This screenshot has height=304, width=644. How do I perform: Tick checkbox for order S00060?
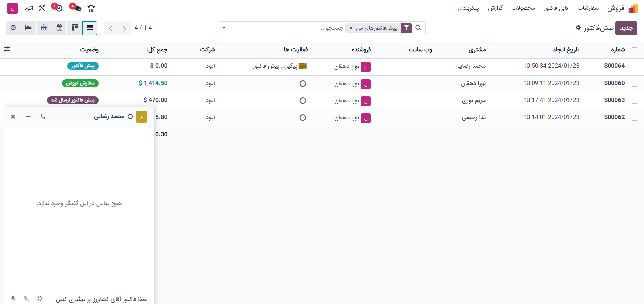(x=634, y=84)
